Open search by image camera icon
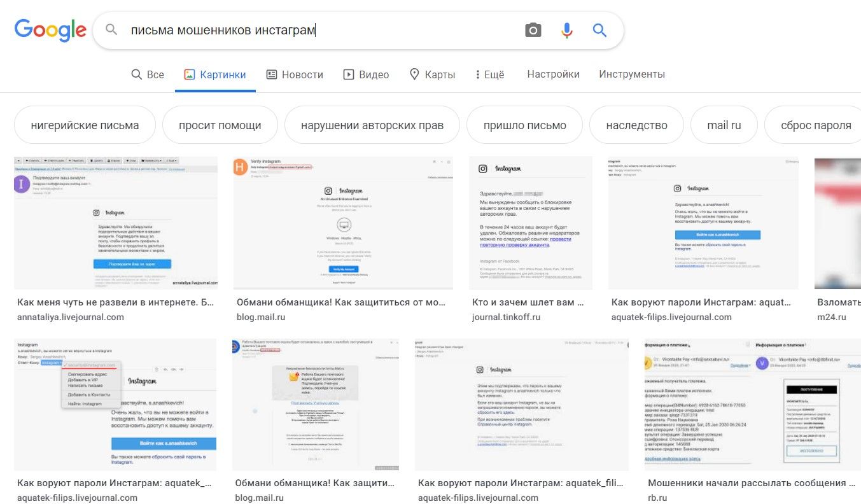This screenshot has height=504, width=861. pos(533,30)
